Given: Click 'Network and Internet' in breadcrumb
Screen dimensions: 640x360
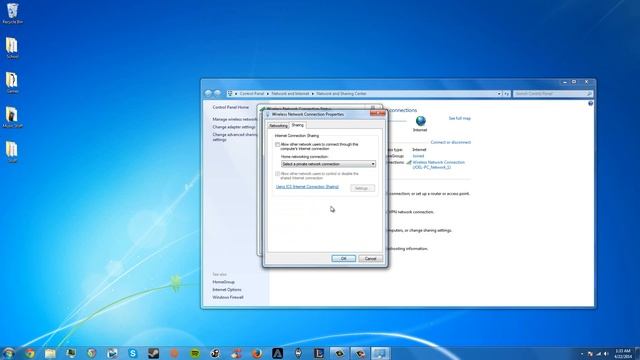Looking at the screenshot, I should pos(290,93).
